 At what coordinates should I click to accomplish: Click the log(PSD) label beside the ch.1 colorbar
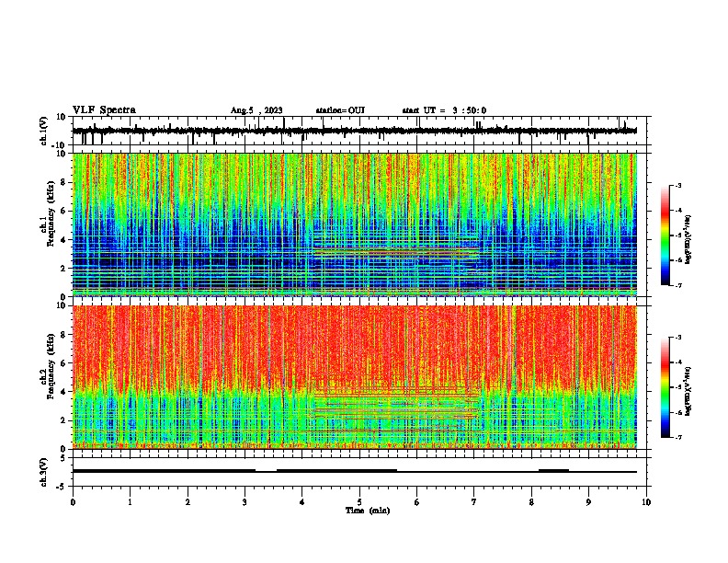[x=688, y=239]
